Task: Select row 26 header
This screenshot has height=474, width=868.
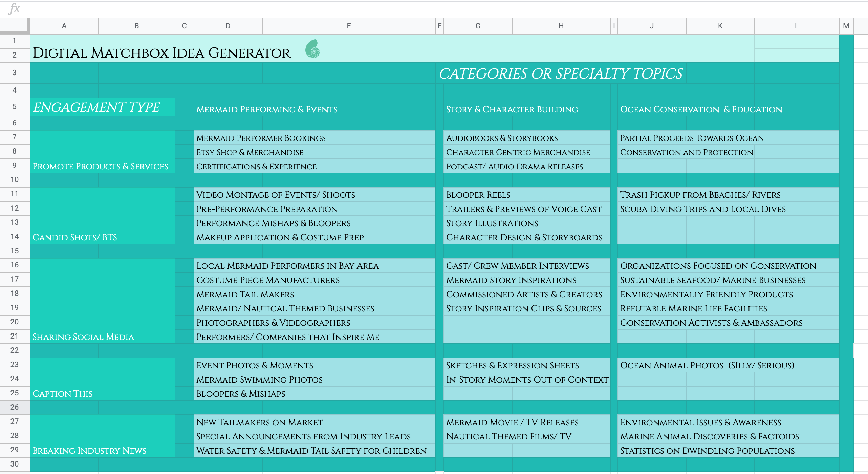Action: [15, 407]
